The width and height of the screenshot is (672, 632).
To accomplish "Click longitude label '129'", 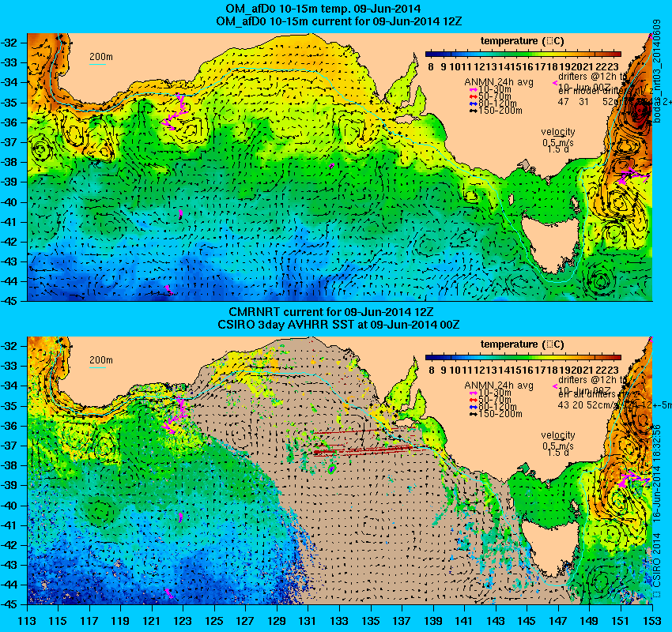I will click(277, 620).
